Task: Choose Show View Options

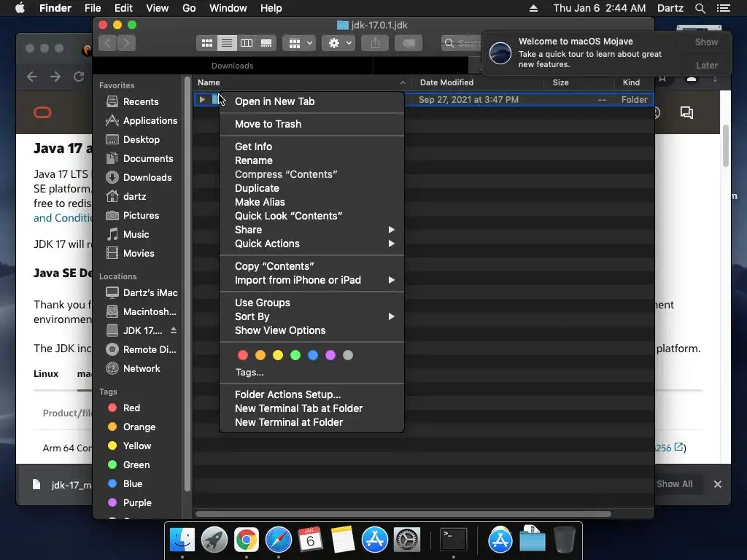Action: (x=311, y=330)
